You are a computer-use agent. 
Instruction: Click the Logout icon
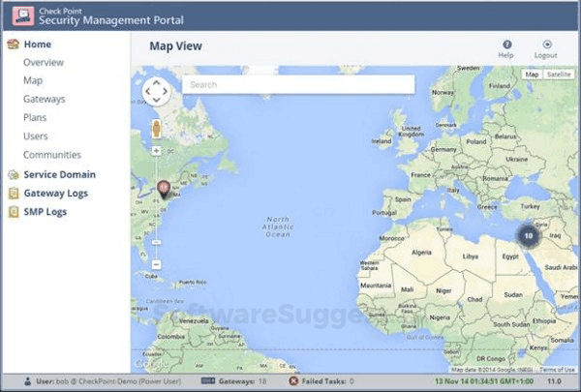click(x=547, y=45)
